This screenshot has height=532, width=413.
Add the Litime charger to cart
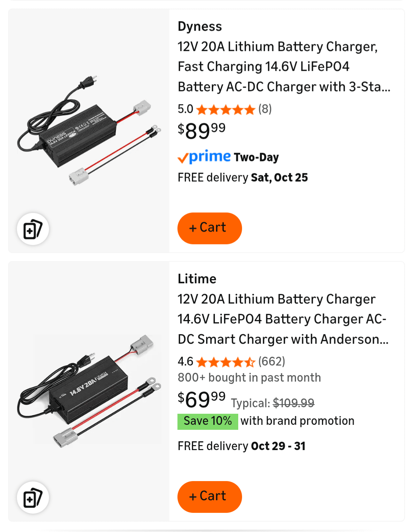click(x=210, y=496)
